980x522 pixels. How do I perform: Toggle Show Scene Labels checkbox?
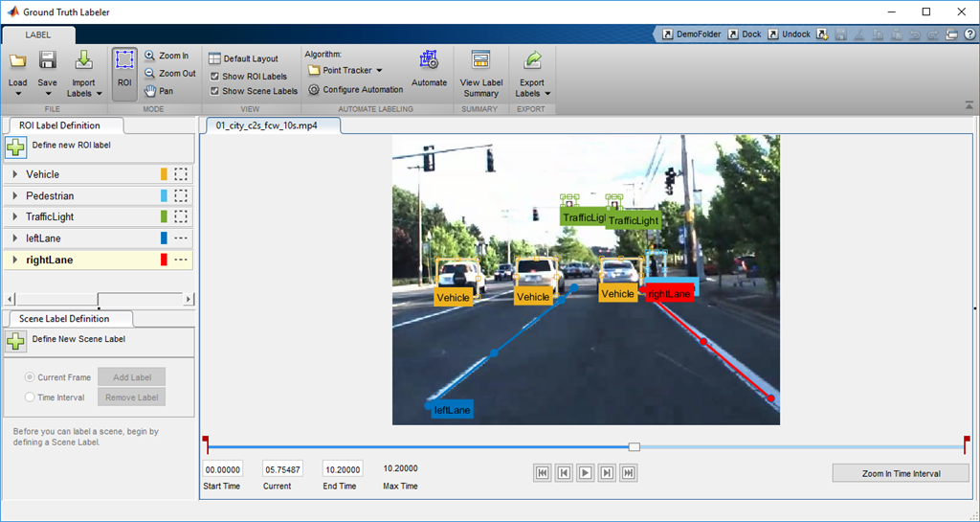coord(214,91)
